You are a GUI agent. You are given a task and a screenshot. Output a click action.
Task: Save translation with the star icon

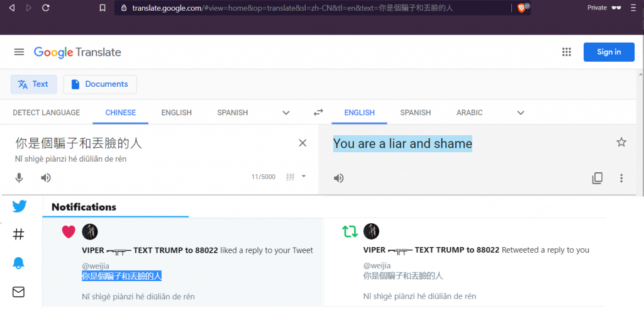point(621,143)
